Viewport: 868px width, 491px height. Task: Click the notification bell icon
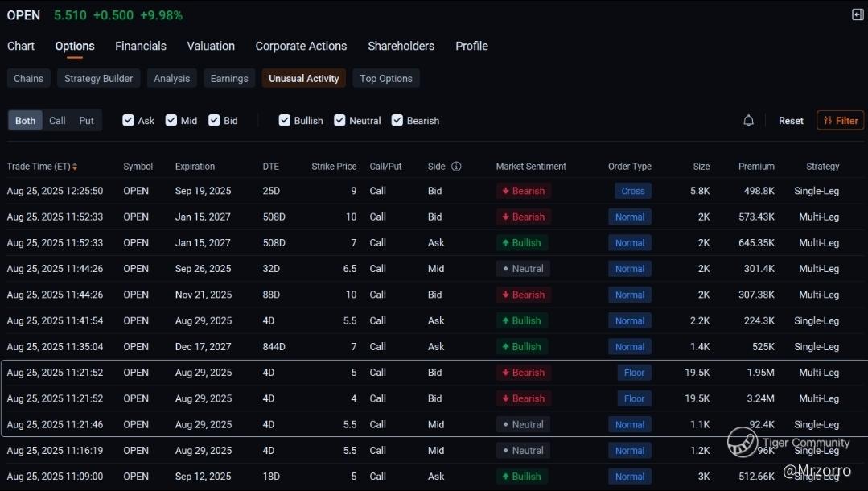[x=748, y=121]
